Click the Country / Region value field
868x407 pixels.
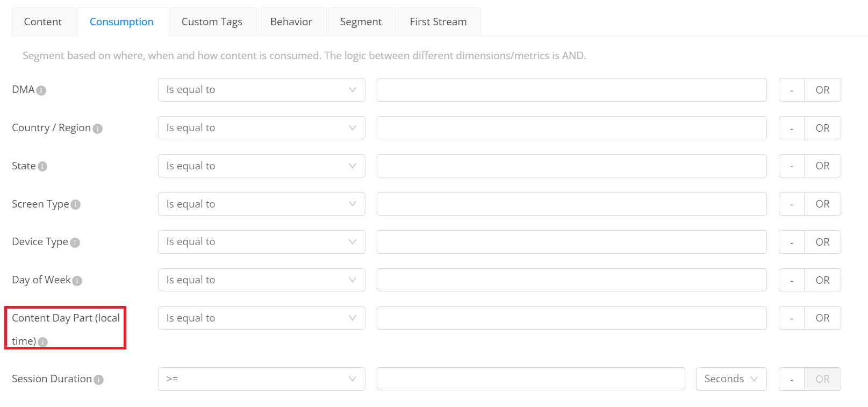pyautogui.click(x=572, y=128)
